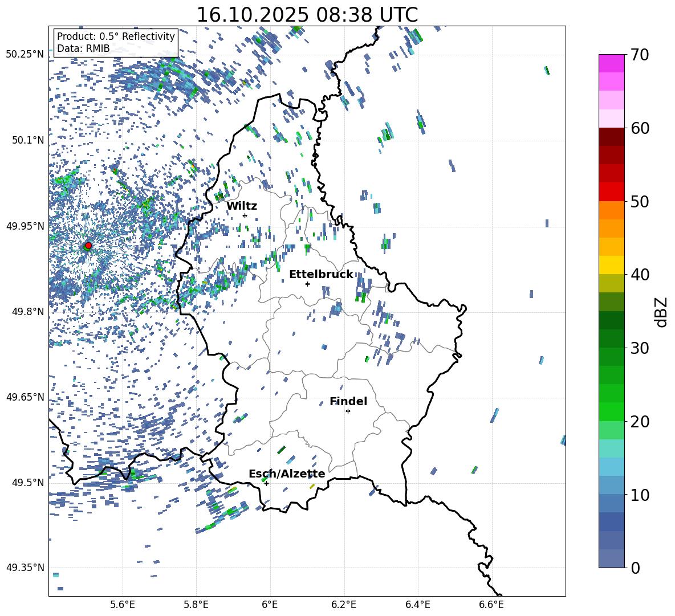675x616 pixels.
Task: Select the Esch/Alzette station cross marker
Action: (x=266, y=483)
